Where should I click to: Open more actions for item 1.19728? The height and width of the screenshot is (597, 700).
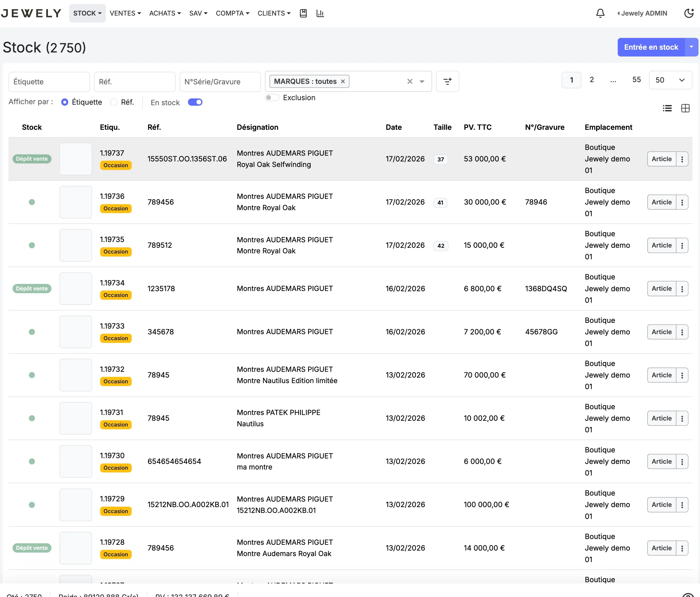click(x=682, y=548)
